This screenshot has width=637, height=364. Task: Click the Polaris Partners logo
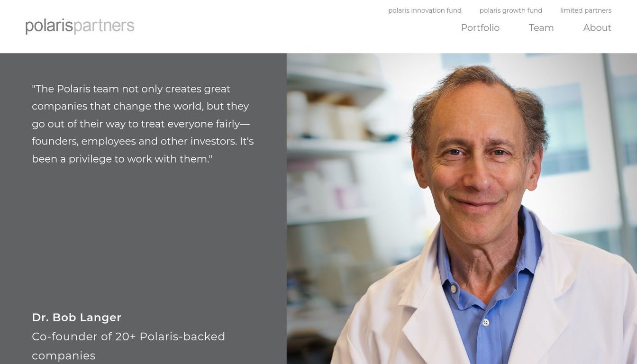pyautogui.click(x=80, y=26)
